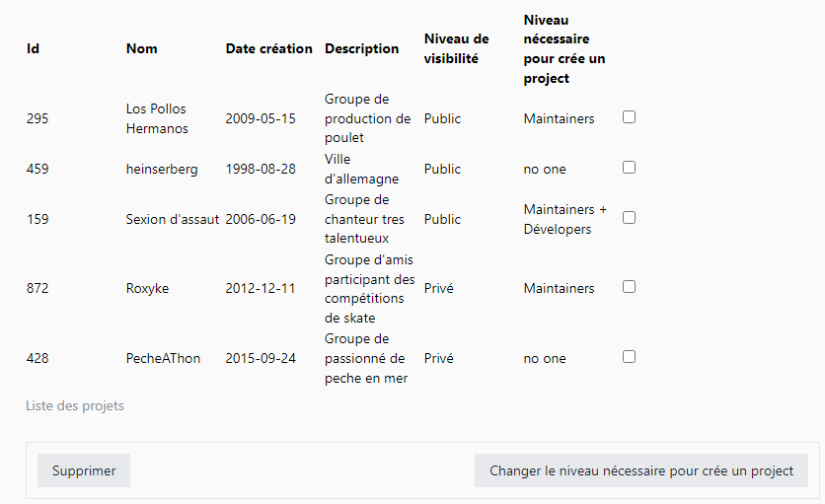Select the Sexion d'assaut row checkbox

(629, 218)
